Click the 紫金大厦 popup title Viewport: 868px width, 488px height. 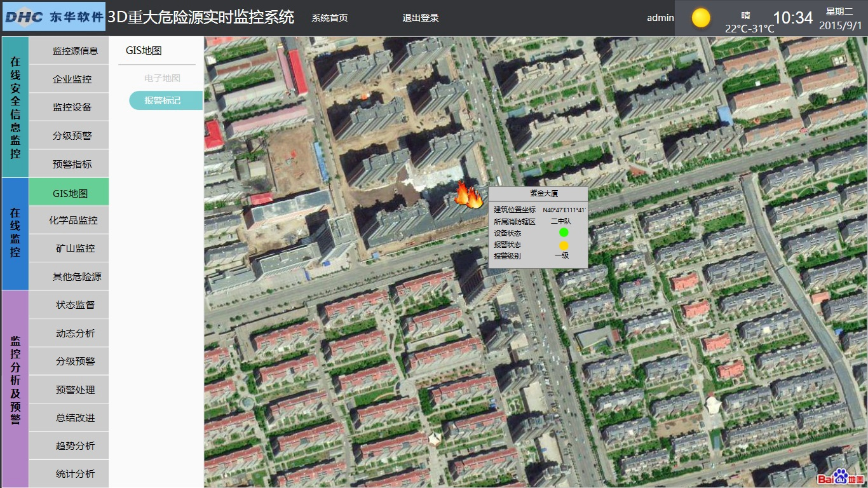click(538, 194)
